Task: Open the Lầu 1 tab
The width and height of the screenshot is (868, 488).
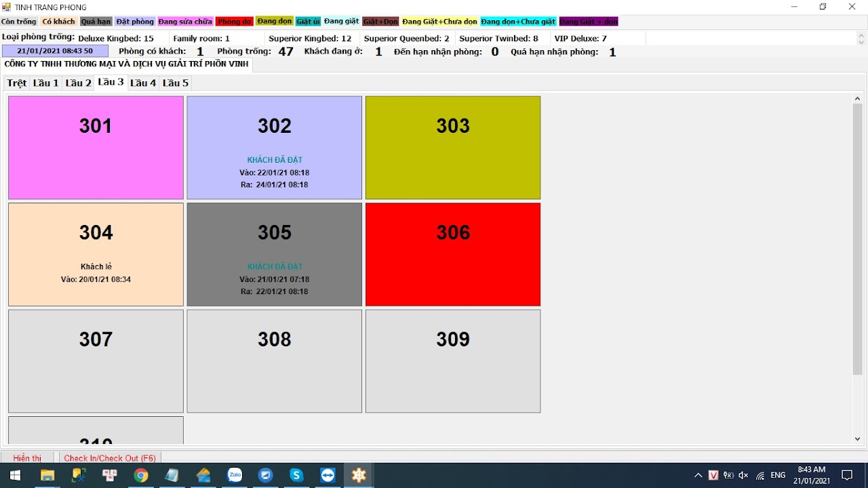Action: 46,83
